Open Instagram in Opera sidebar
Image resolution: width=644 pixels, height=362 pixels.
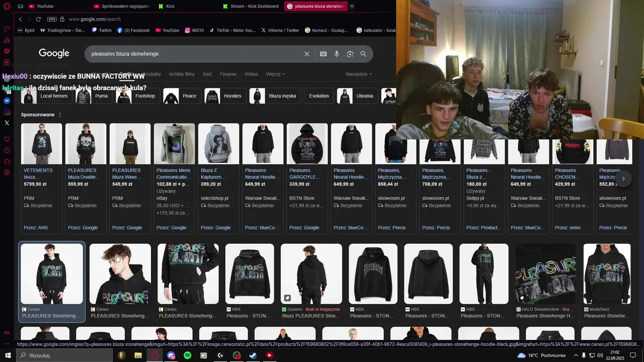tap(7, 112)
